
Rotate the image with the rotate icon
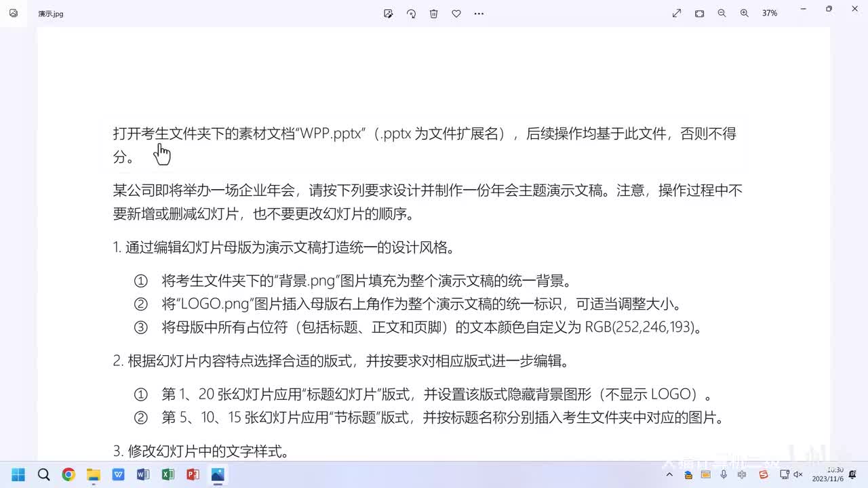tap(411, 14)
